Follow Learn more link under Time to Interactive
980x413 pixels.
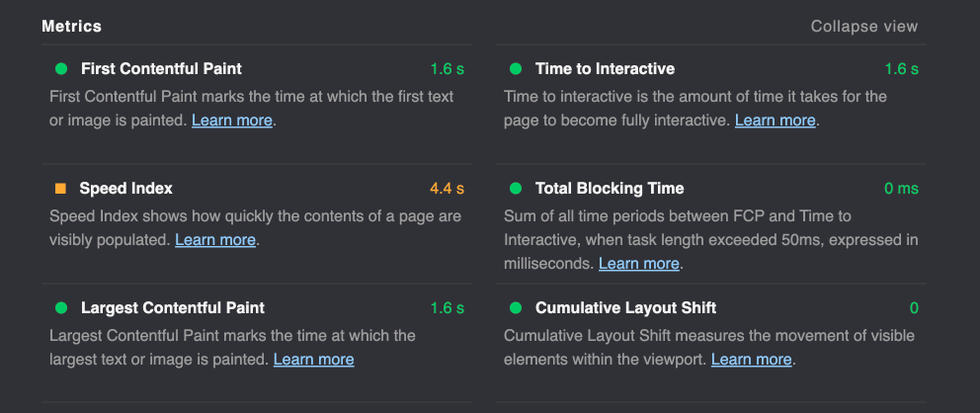click(x=775, y=121)
